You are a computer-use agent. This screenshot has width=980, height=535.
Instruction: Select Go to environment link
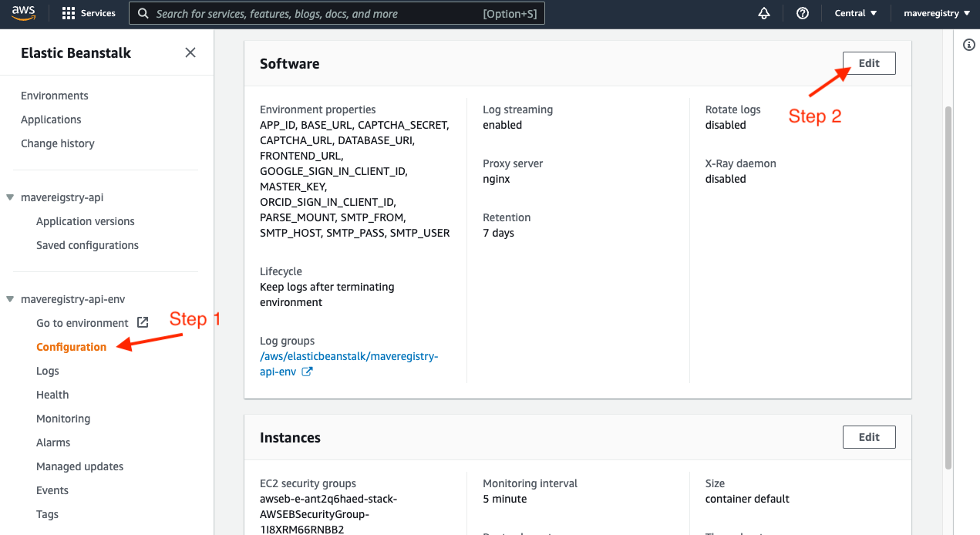(83, 323)
